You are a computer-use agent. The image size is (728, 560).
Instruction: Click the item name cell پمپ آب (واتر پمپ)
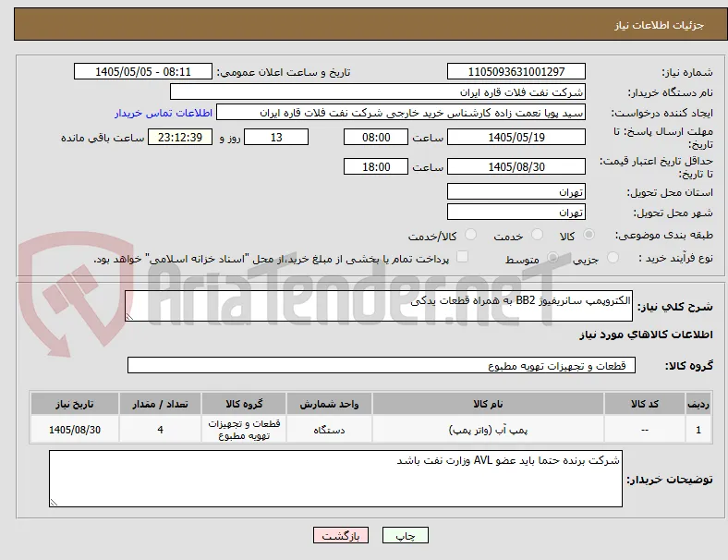tap(488, 430)
